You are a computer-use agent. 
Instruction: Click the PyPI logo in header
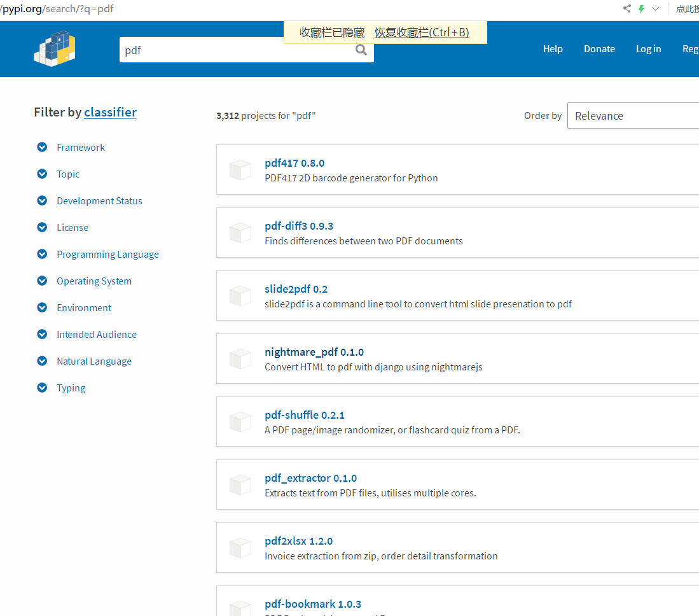[x=55, y=48]
